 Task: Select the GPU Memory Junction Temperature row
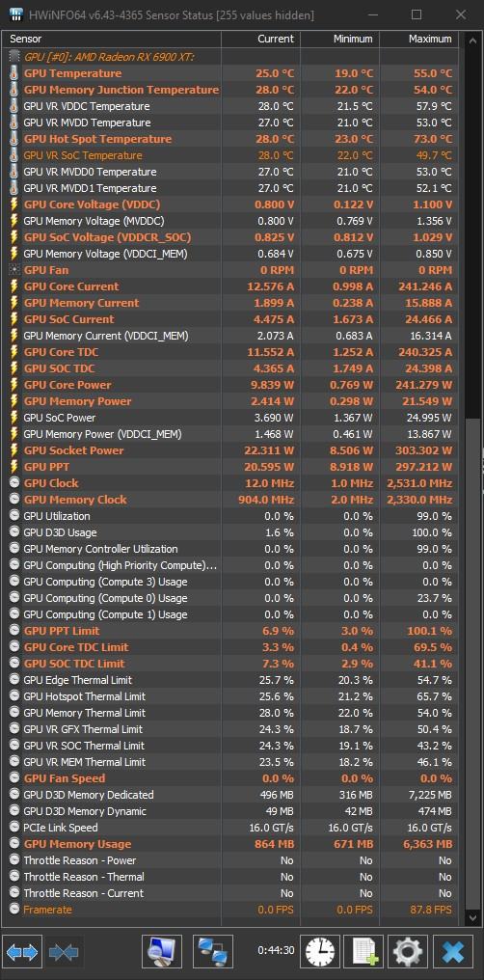click(231, 90)
